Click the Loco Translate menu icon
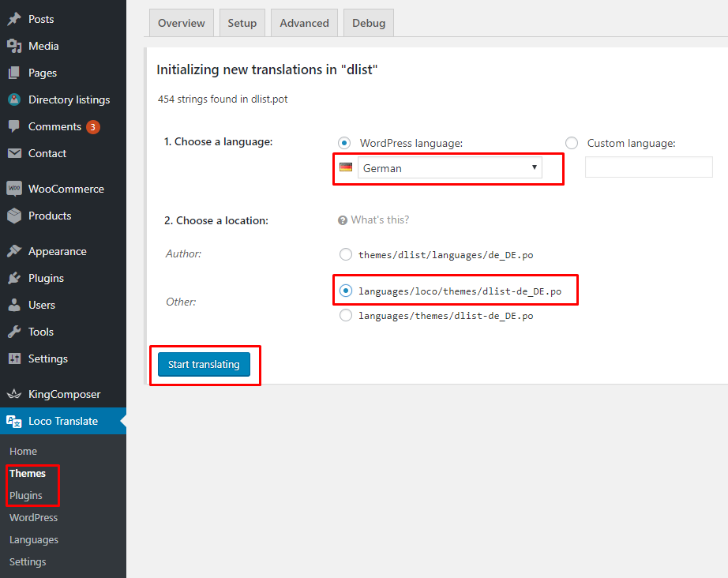This screenshot has height=578, width=728. [x=14, y=421]
